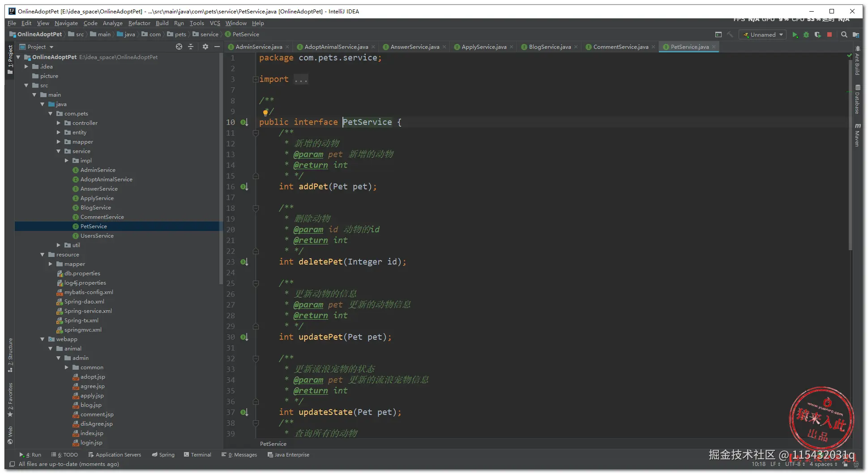This screenshot has height=474, width=868.
Task: Switch to the BlogService.java tab
Action: (x=549, y=47)
